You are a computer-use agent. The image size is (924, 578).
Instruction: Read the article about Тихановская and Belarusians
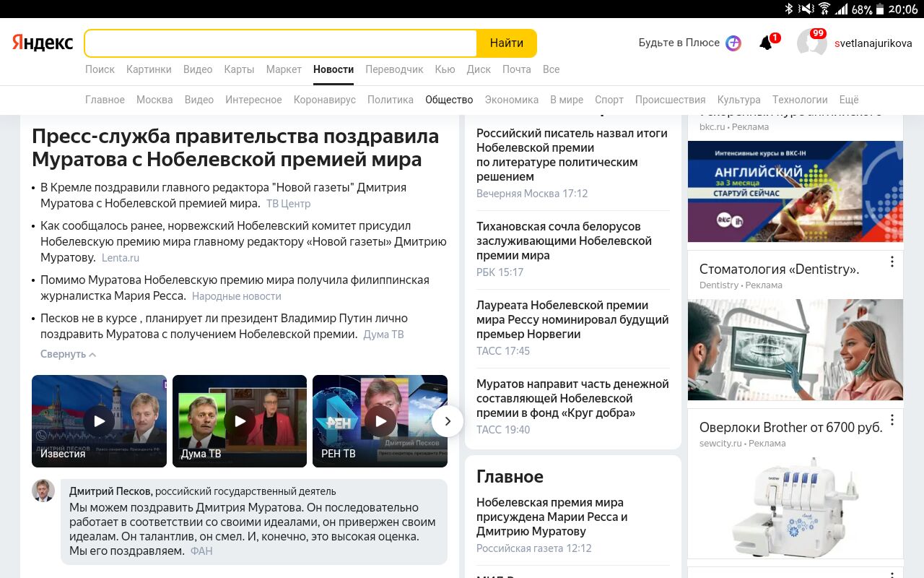(x=564, y=241)
